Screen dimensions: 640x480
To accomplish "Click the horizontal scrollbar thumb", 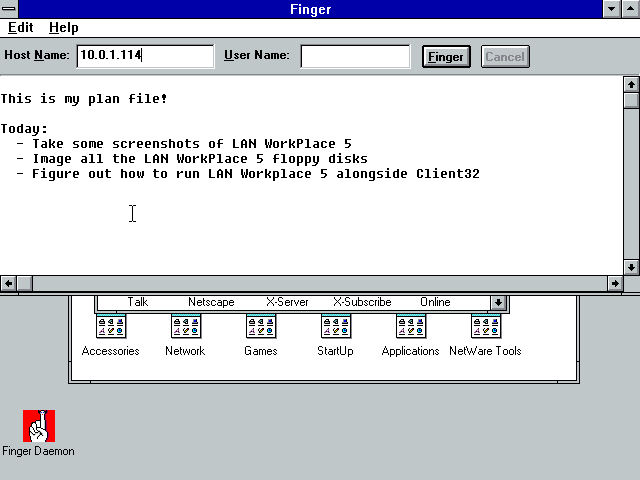I will [24, 283].
